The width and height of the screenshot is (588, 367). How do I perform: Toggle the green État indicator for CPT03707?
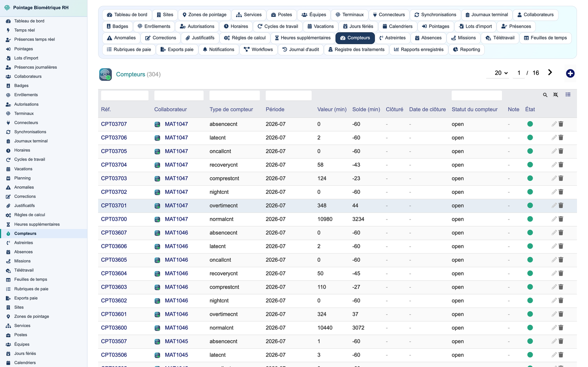[530, 124]
